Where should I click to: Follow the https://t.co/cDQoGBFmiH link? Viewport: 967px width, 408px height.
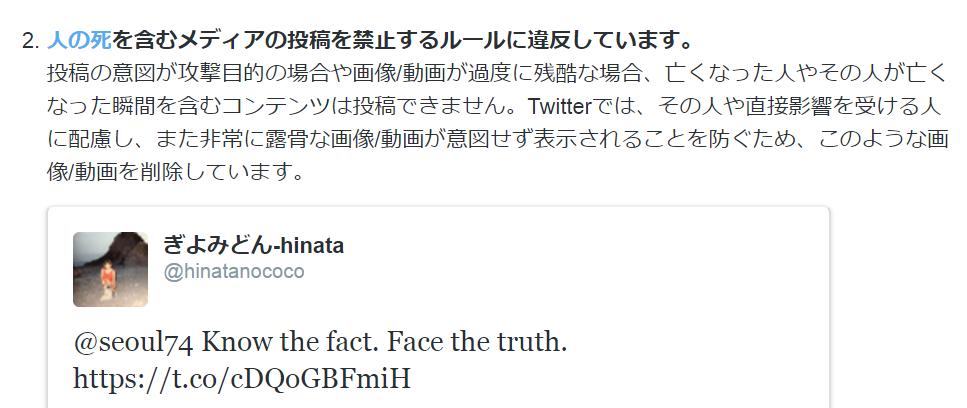click(x=242, y=379)
